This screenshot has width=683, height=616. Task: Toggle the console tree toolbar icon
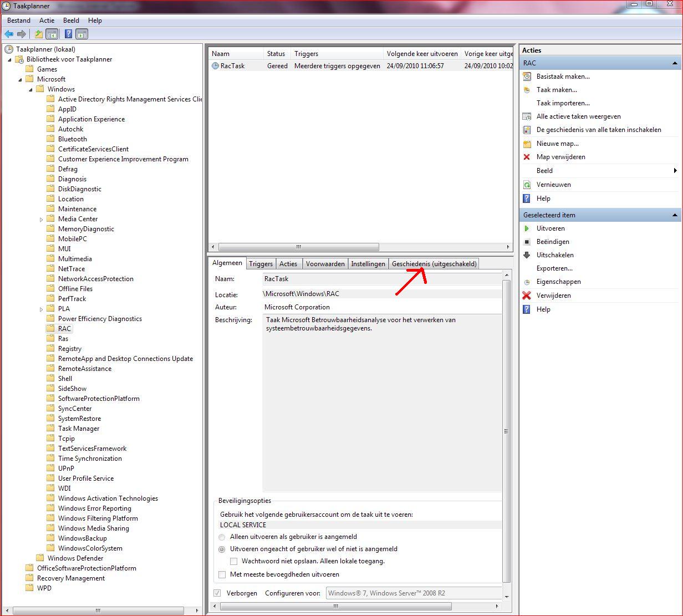52,34
